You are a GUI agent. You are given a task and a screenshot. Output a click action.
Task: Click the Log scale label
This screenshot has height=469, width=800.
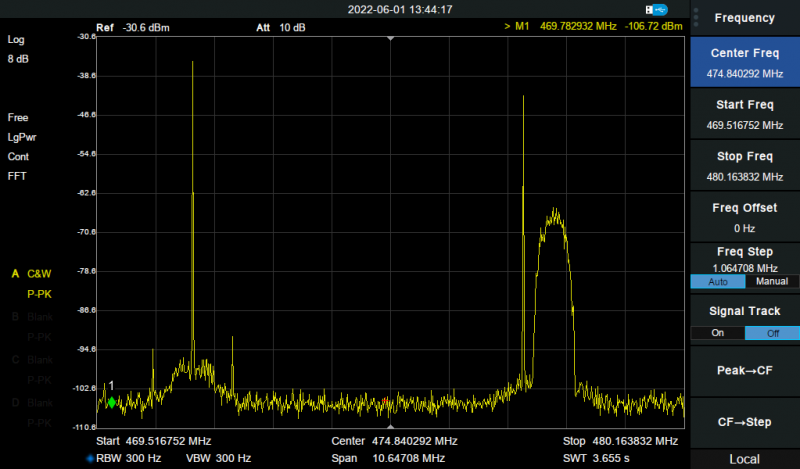point(16,40)
